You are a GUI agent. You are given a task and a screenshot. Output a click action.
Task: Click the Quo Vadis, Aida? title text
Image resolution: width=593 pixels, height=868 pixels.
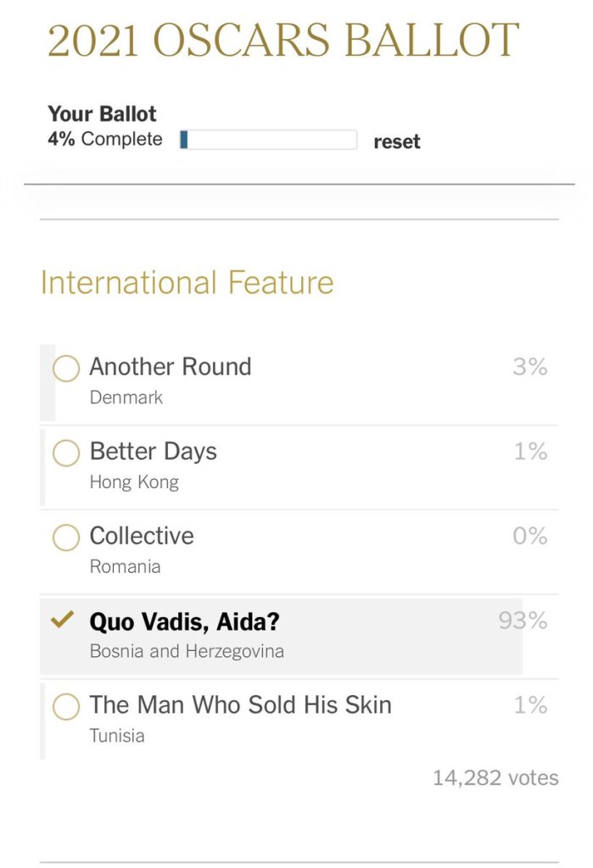pyautogui.click(x=184, y=622)
